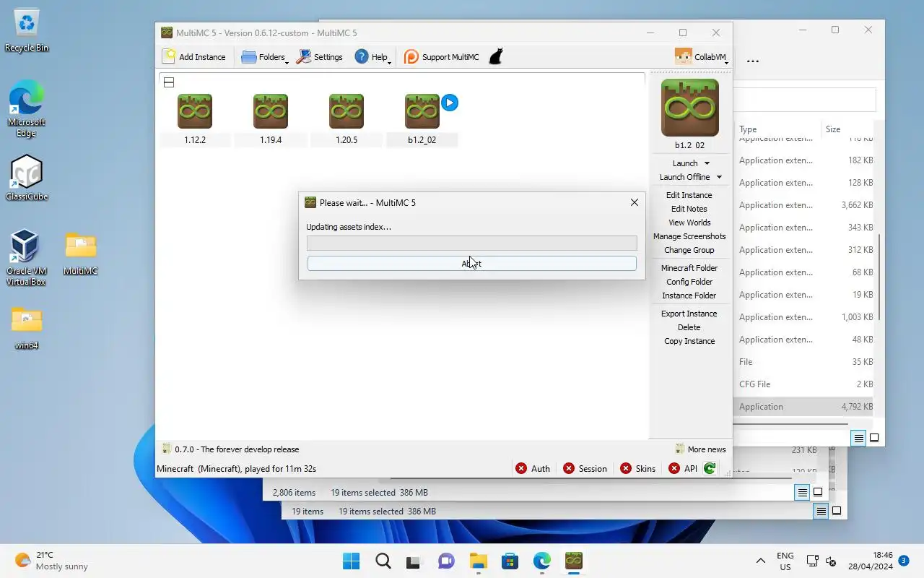Select the 1.19.4 instance icon
Screen dimensions: 924x578
tap(271, 111)
